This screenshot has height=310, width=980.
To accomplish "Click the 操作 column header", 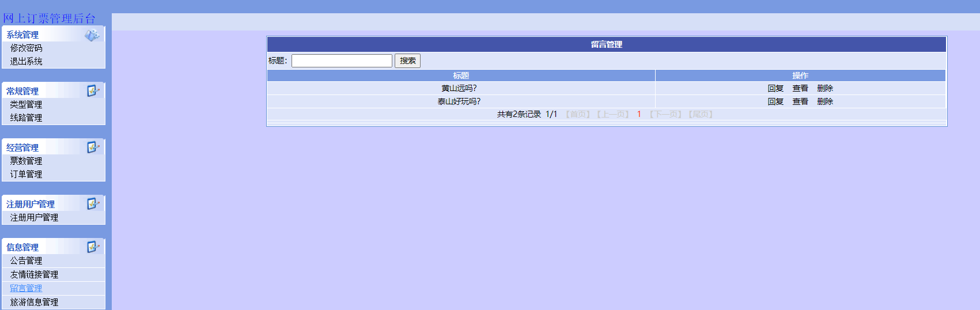I will [800, 75].
